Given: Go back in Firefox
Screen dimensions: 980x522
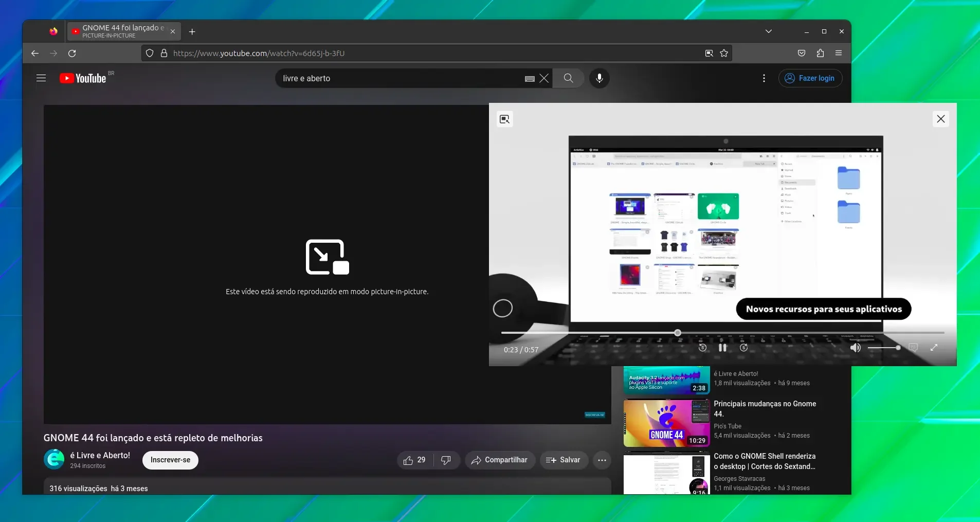Looking at the screenshot, I should (x=35, y=53).
